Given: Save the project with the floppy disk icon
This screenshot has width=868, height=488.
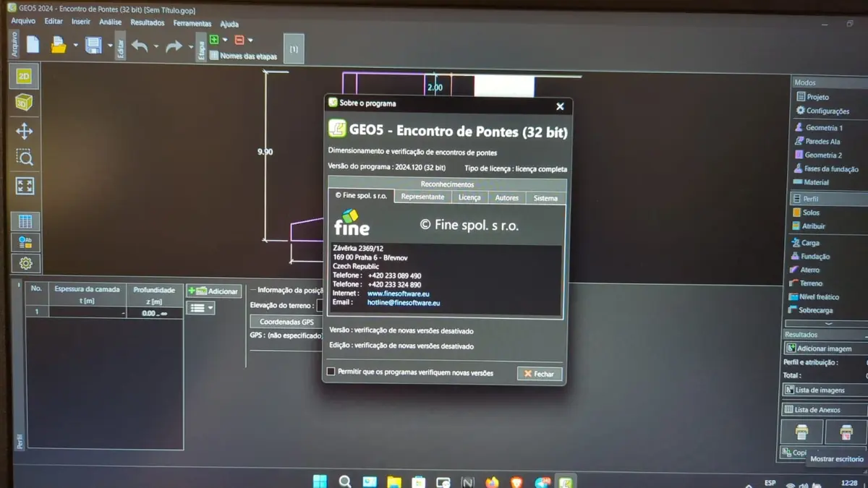Looking at the screenshot, I should (x=94, y=46).
